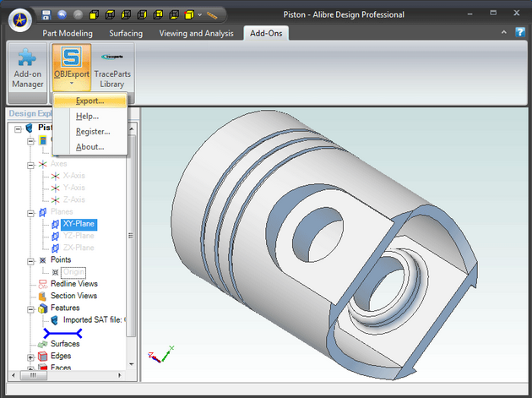This screenshot has width=532, height=398.
Task: Expand the Edges tree node
Action: (x=30, y=357)
